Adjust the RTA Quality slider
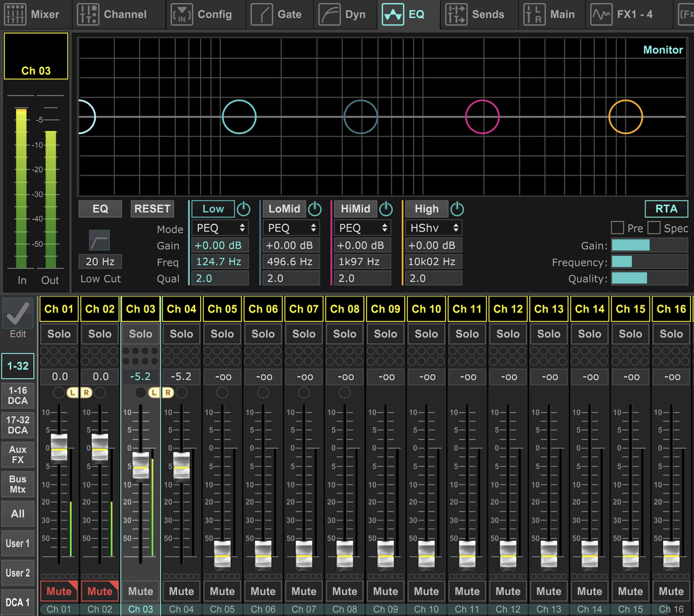 coord(649,278)
